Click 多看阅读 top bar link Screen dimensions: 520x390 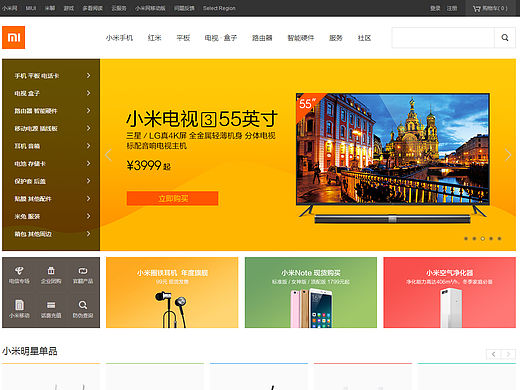pos(93,8)
